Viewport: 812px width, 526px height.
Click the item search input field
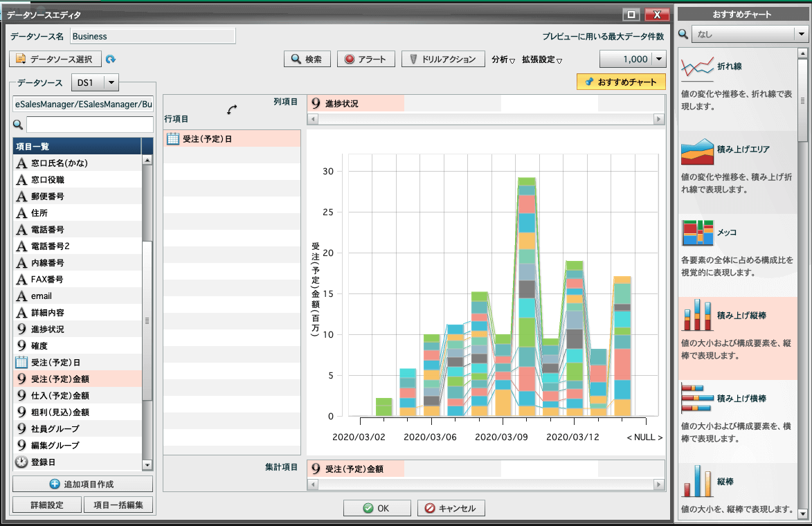pyautogui.click(x=89, y=125)
